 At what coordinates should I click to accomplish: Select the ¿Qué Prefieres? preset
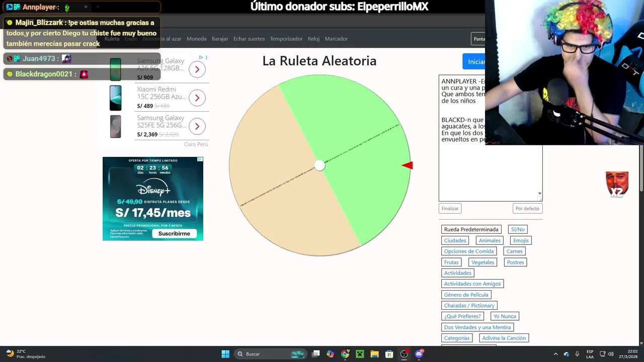click(x=462, y=316)
